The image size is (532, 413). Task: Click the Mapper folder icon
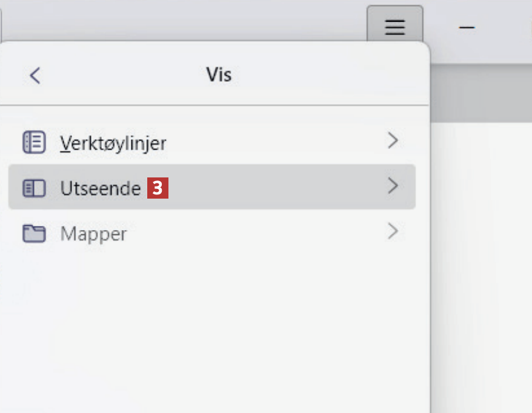coord(34,233)
